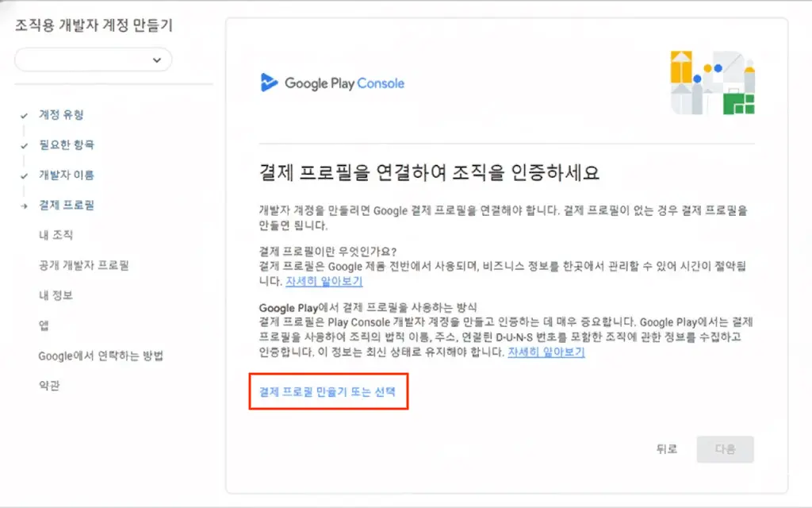Screen dimensions: 812x508
Task: Open the 공개 개발자 프로필 step
Action: 83,265
